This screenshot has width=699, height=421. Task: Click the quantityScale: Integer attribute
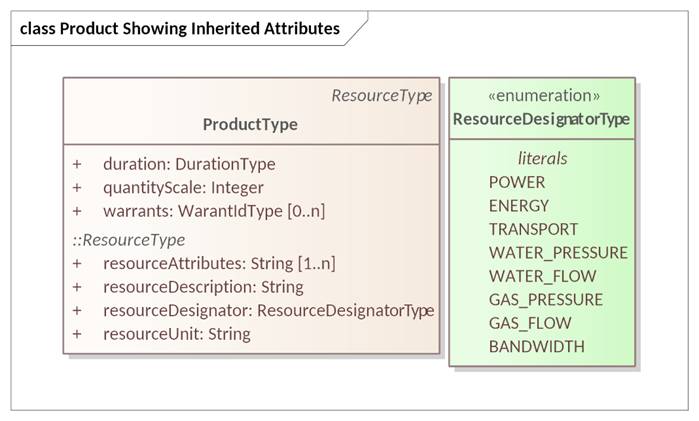tap(183, 187)
